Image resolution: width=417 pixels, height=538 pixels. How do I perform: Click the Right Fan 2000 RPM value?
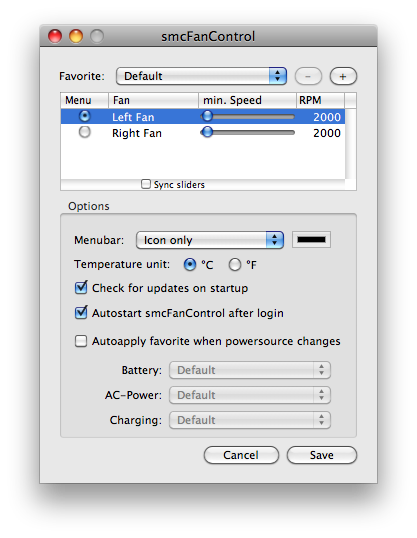(327, 133)
